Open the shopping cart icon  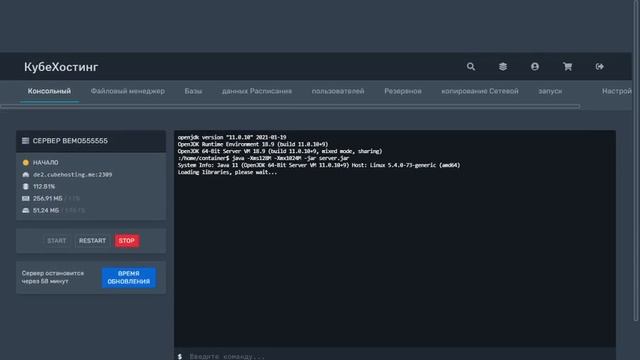(x=567, y=67)
